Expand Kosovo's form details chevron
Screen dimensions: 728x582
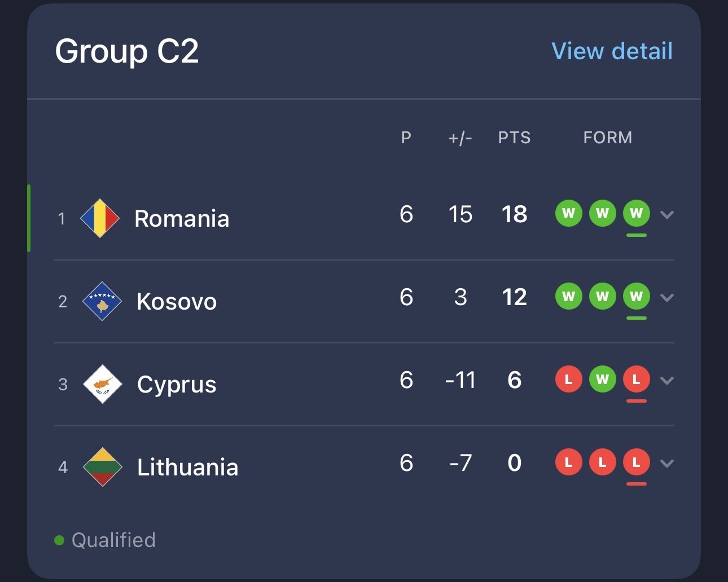(666, 298)
